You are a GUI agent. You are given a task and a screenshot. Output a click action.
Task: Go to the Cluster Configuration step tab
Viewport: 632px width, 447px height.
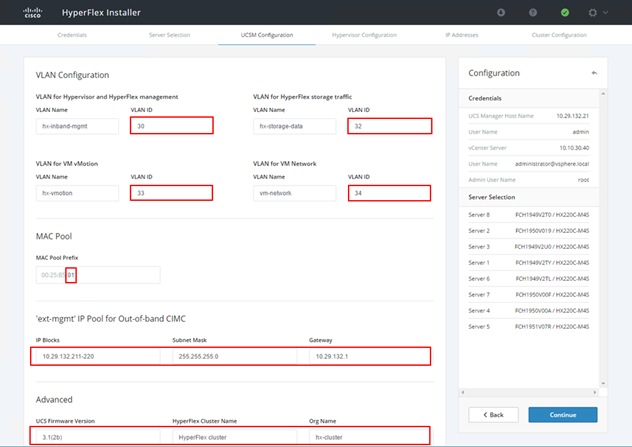(x=559, y=35)
